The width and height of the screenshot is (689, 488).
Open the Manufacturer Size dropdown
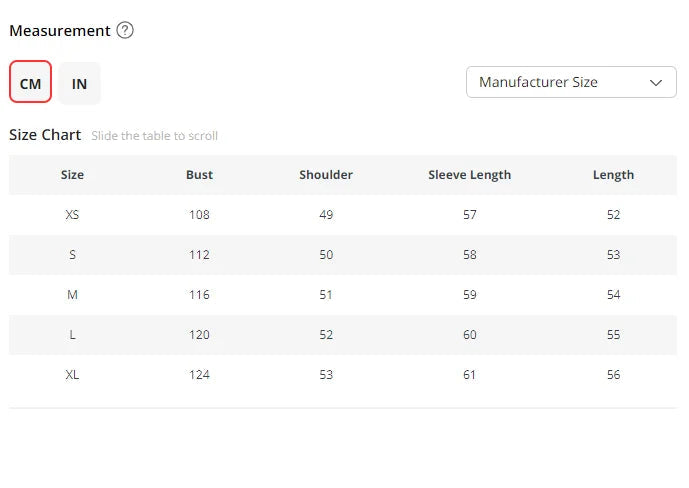[x=571, y=82]
